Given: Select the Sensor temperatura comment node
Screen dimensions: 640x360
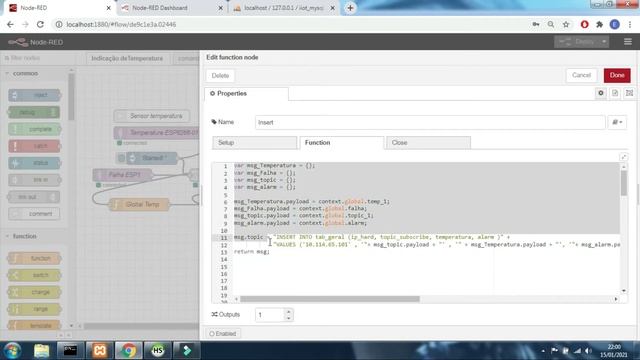Looking at the screenshot, I should [x=152, y=116].
